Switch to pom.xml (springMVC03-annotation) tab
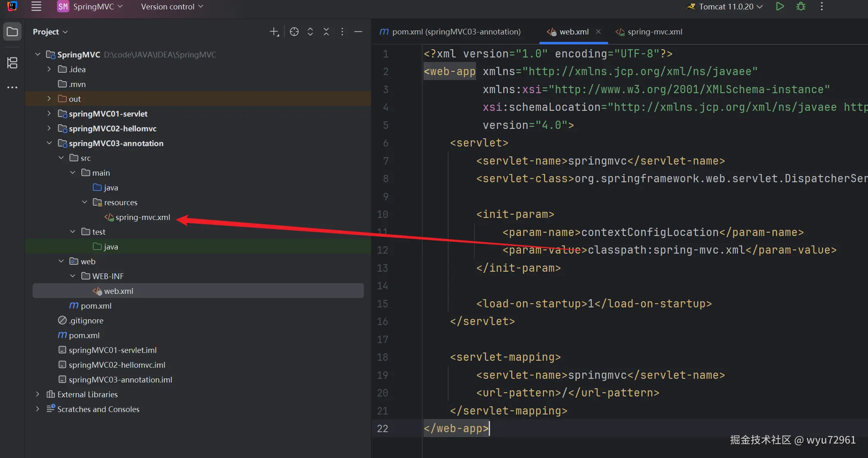The width and height of the screenshot is (868, 458). tap(456, 32)
